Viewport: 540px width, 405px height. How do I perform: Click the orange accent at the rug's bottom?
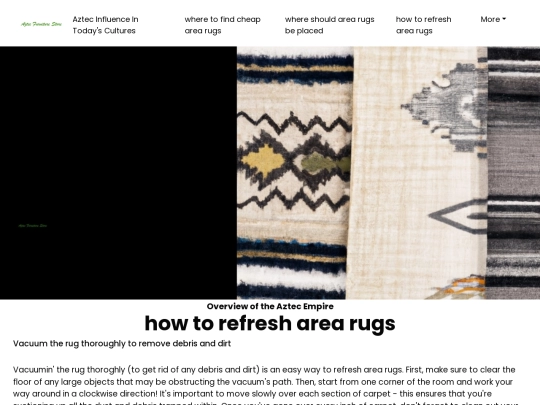click(x=466, y=285)
